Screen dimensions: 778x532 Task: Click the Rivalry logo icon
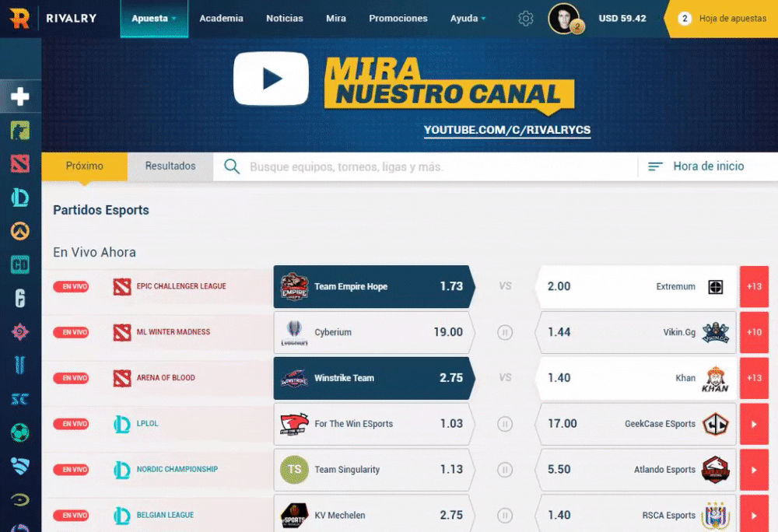(19, 19)
